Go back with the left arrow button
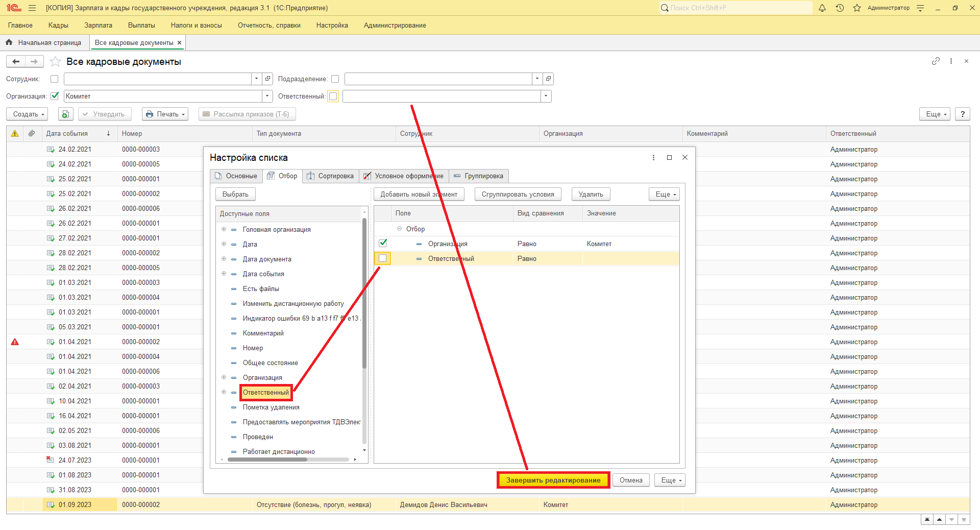 pyautogui.click(x=16, y=62)
